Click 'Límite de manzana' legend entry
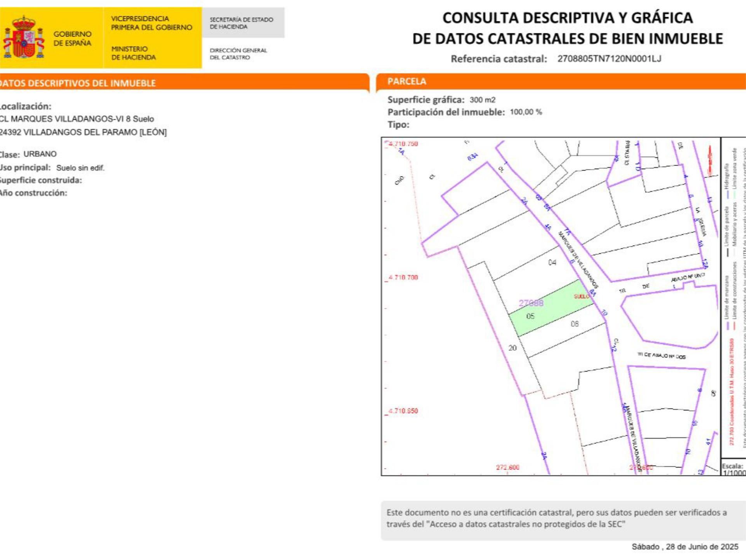Image resolution: width=746 pixels, height=560 pixels. point(727,303)
